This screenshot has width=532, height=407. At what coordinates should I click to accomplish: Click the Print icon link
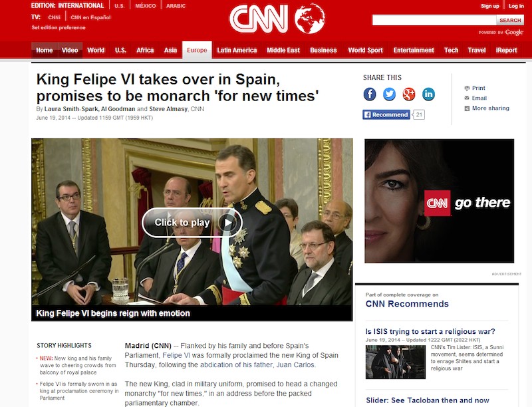pyautogui.click(x=475, y=88)
